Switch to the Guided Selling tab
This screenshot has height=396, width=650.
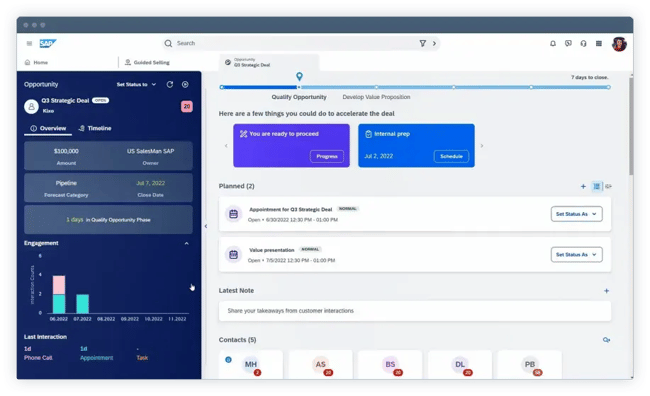point(148,62)
